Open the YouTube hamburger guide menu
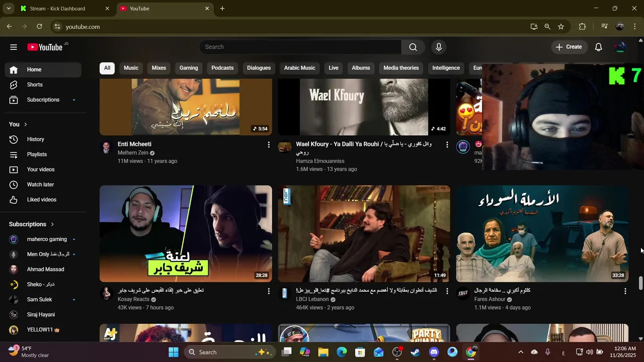The image size is (644, 362). click(14, 47)
